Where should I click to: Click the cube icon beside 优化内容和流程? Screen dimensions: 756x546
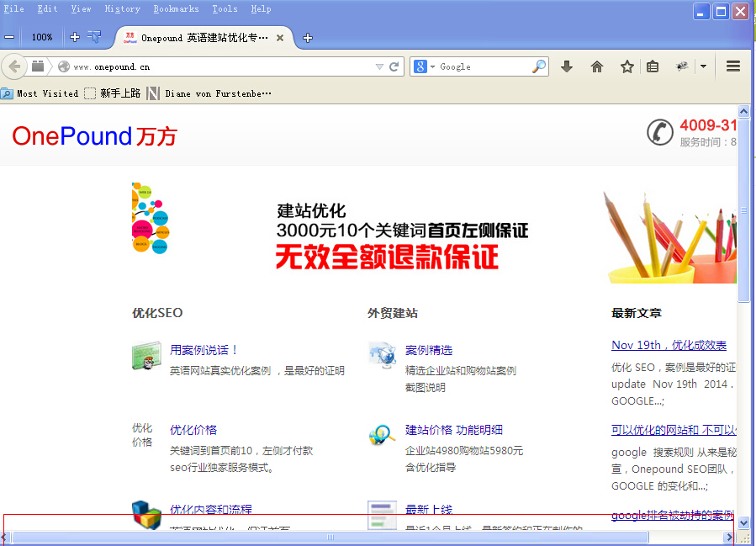tap(146, 515)
